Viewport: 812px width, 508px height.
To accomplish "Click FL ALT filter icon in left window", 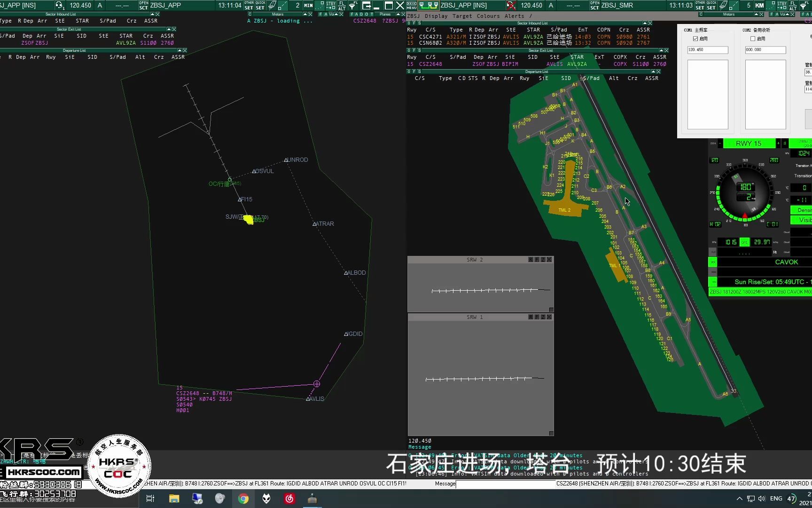I will 342,5.
